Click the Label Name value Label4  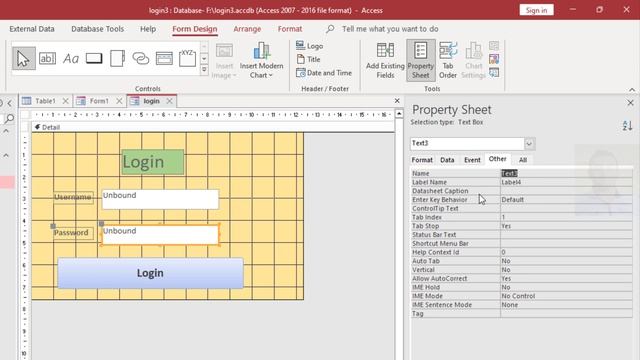tap(566, 182)
